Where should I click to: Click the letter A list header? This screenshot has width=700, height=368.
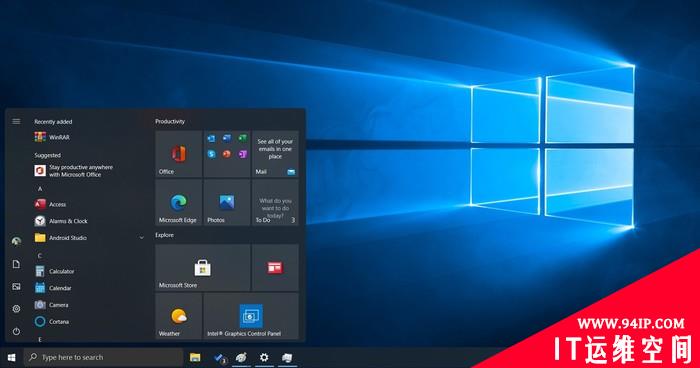click(40, 189)
